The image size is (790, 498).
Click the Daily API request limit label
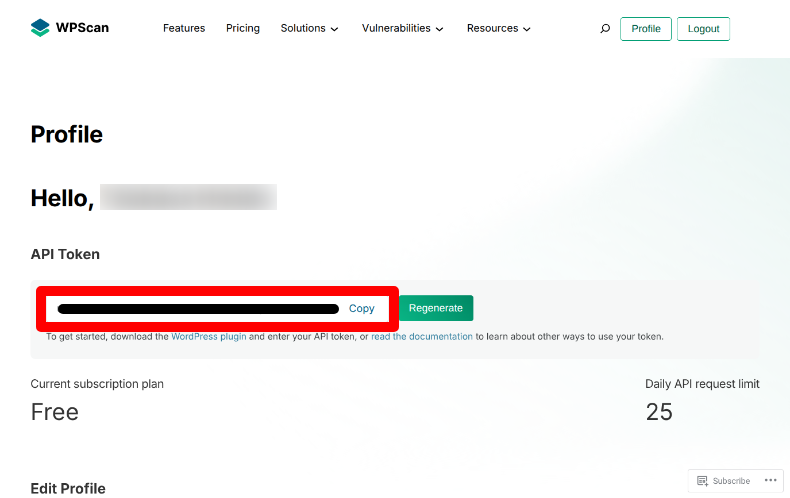pyautogui.click(x=702, y=384)
